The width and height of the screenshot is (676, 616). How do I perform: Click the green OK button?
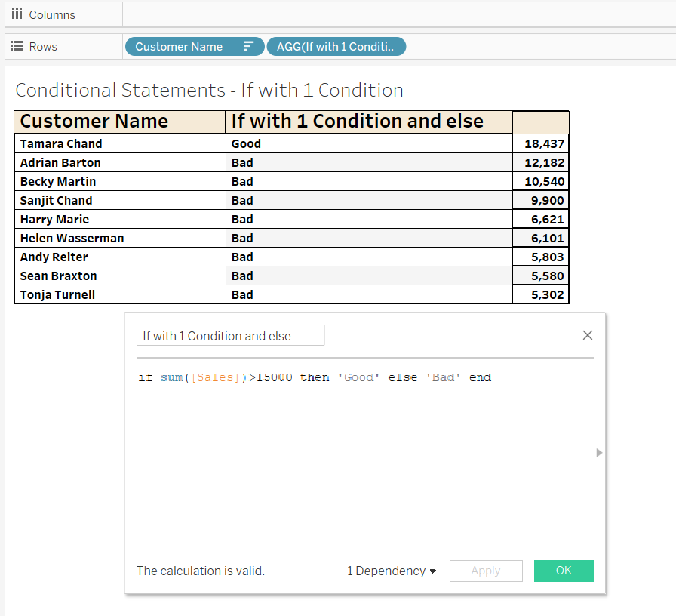(x=564, y=571)
